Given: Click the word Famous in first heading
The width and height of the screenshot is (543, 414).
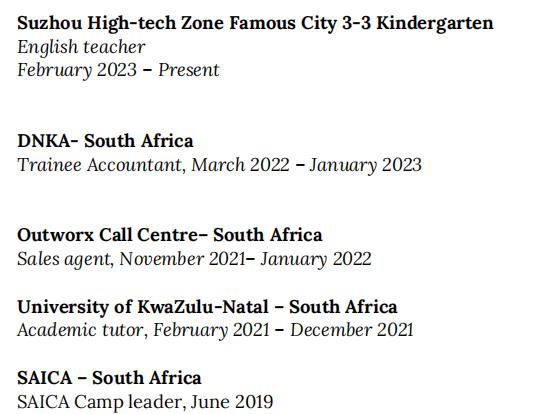Looking at the screenshot, I should [x=262, y=23].
